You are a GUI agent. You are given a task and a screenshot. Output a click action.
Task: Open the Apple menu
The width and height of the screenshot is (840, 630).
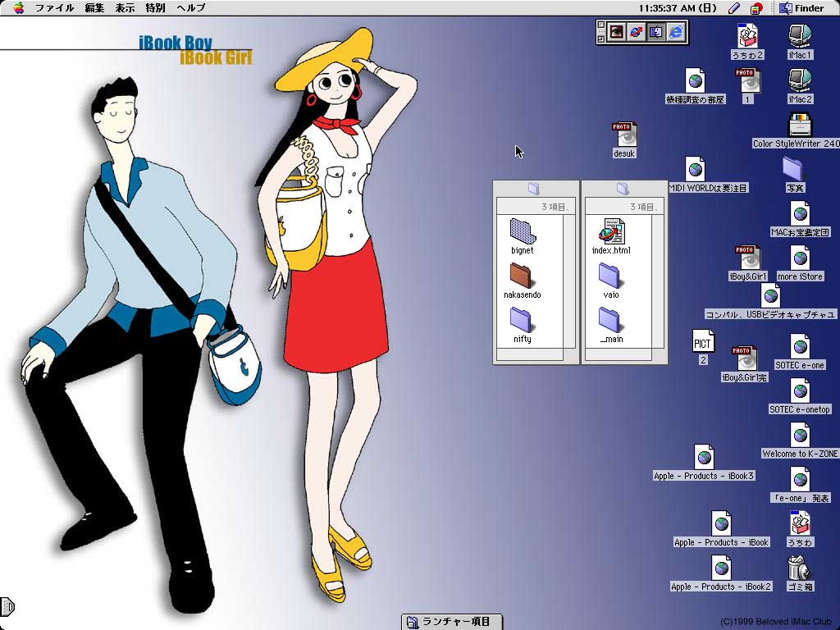click(x=18, y=8)
